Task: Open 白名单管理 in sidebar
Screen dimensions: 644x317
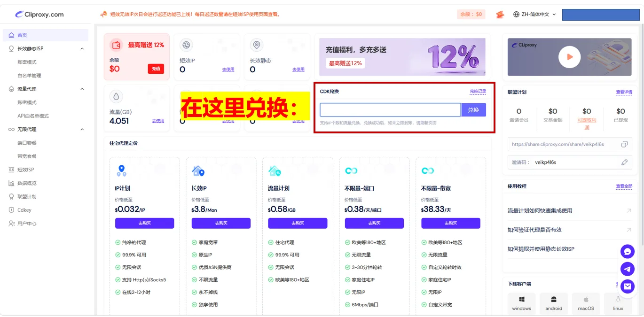Action: (x=29, y=76)
